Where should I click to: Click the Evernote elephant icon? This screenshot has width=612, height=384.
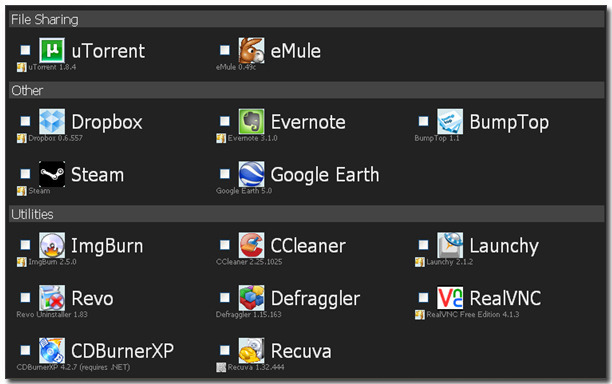point(251,121)
